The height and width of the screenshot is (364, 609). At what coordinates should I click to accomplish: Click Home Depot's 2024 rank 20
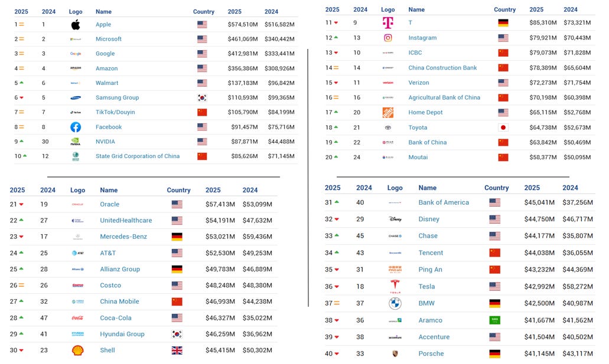(x=357, y=113)
